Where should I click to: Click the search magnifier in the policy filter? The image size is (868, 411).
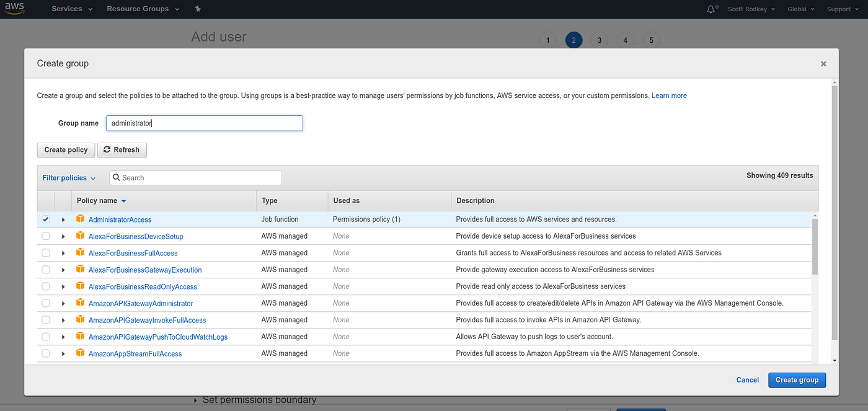pos(116,177)
